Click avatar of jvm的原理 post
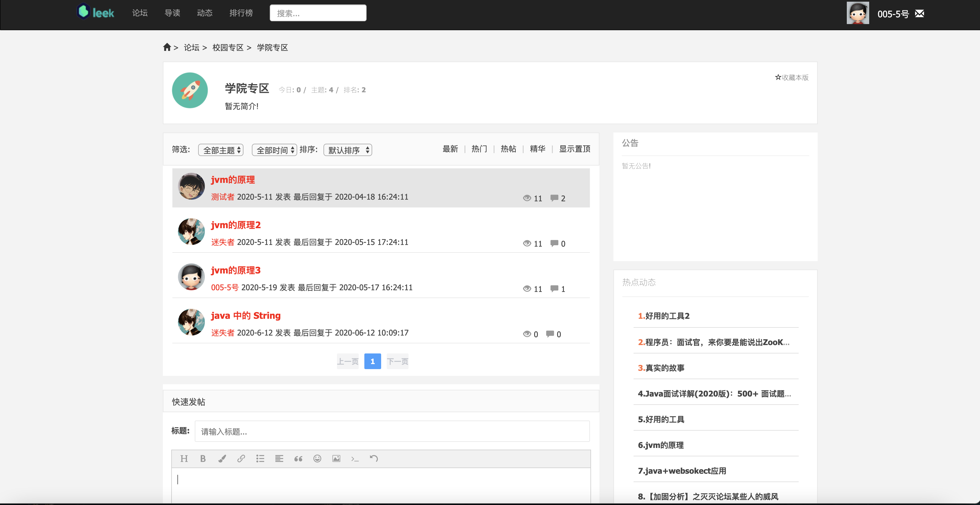 [x=191, y=186]
